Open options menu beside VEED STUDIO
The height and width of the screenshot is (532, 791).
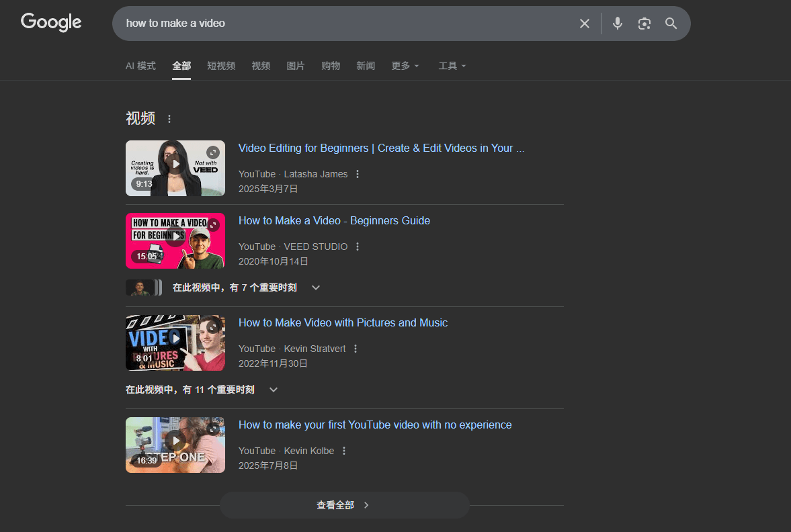coord(358,247)
